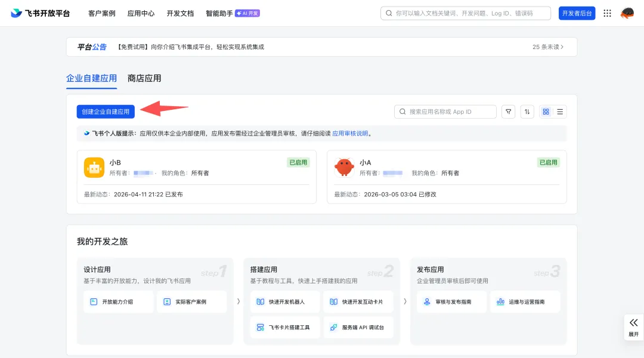
Task: Click the 开发者后台 button
Action: coord(577,13)
